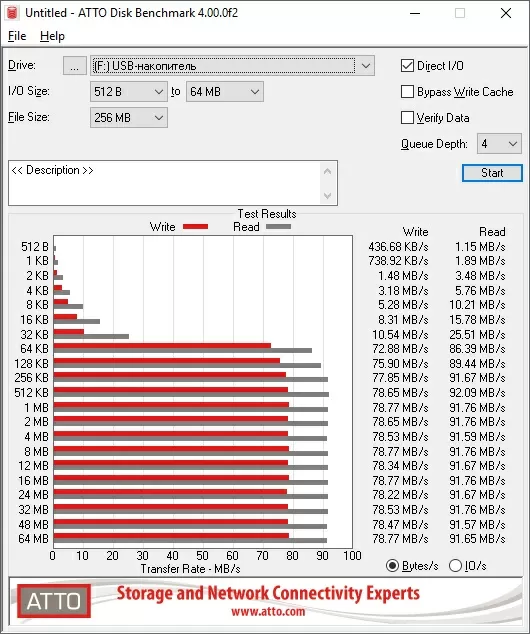Viewport: 530px width, 634px height.
Task: Click the drive browse button with ellipsis
Action: pos(74,66)
